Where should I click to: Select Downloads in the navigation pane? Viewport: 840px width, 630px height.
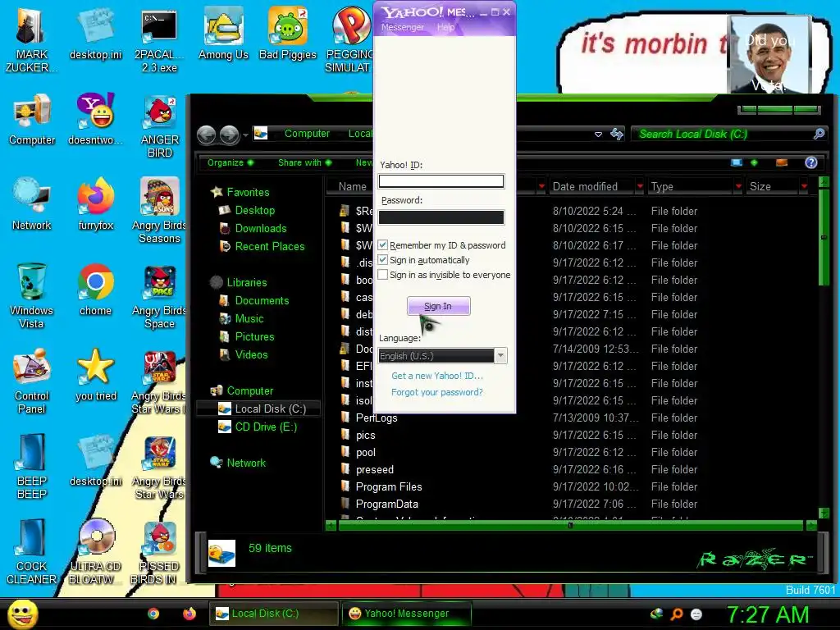click(x=261, y=228)
